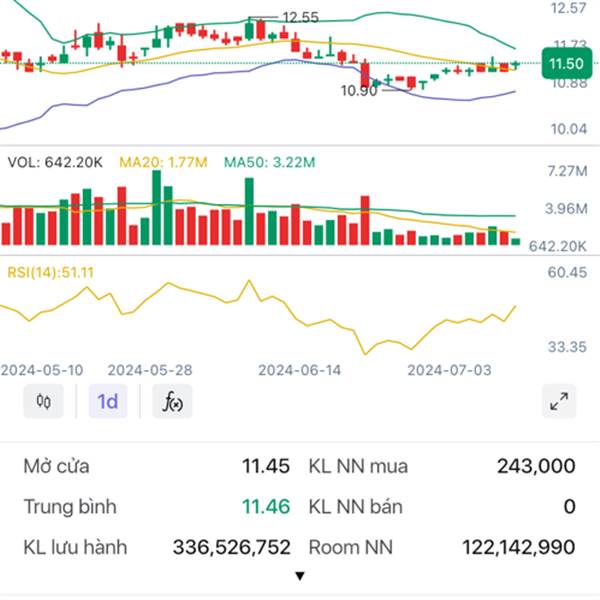Click the Mở cửa value 11.45
Screen dimensions: 600x600
[x=266, y=466]
